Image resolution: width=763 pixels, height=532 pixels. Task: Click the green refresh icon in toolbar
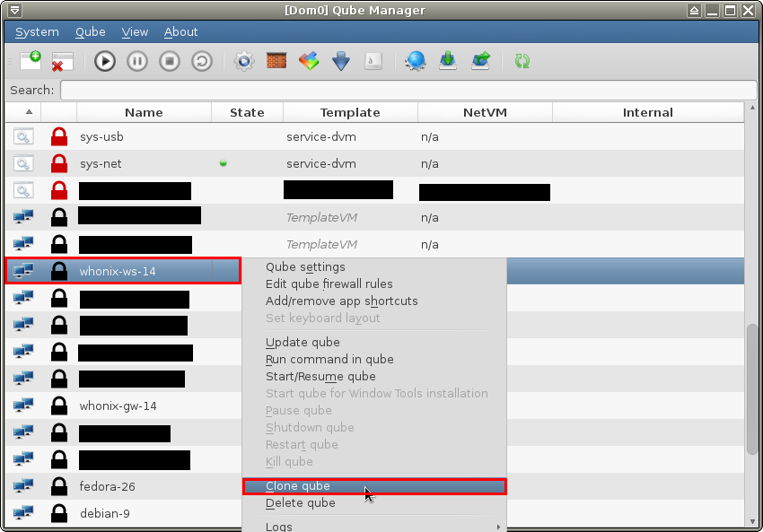pyautogui.click(x=522, y=61)
